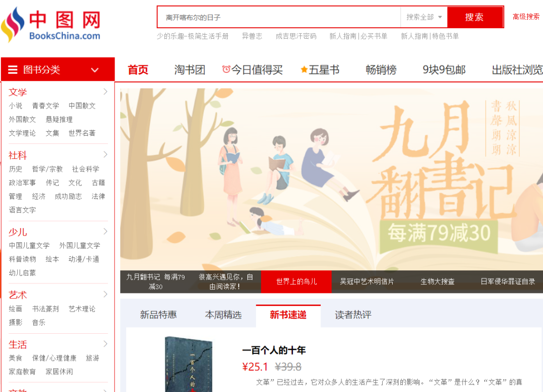
Task: Click the alarm clock icon before 今日值得买
Action: tap(226, 69)
